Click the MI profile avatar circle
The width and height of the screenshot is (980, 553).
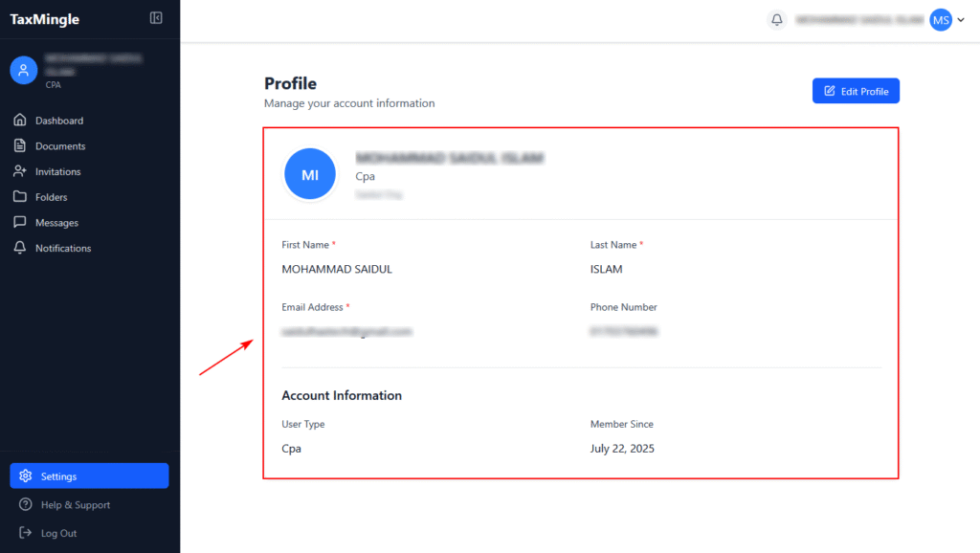click(x=310, y=175)
